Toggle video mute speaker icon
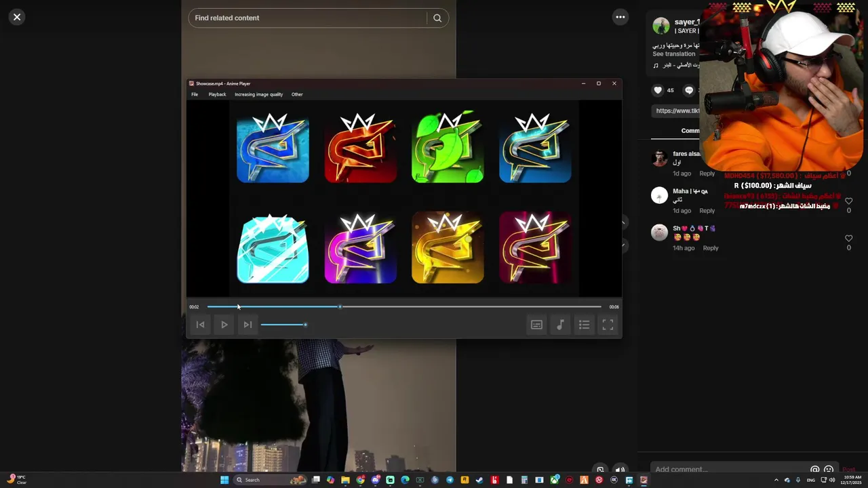Screen dimensions: 868x488 pos(620,469)
